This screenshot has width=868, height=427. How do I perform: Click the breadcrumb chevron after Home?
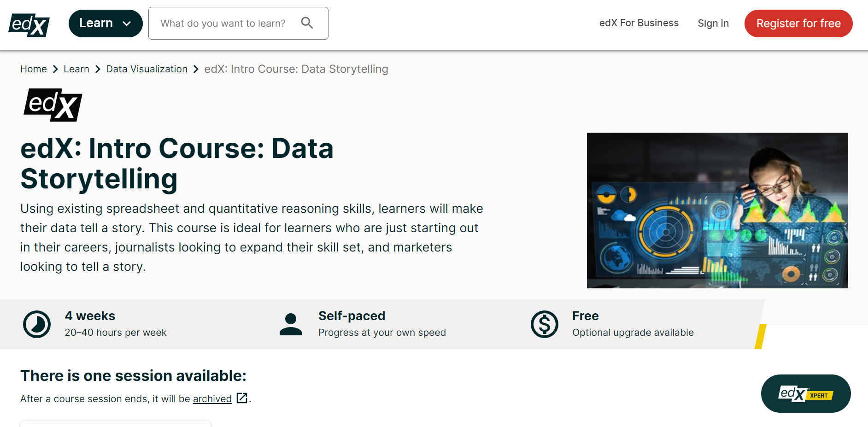(x=55, y=69)
